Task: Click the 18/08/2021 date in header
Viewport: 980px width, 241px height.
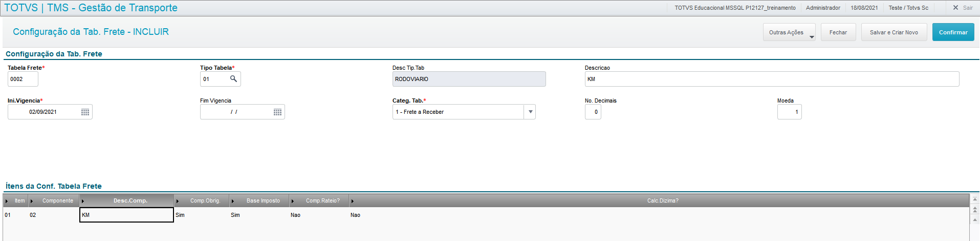Action: [864, 8]
